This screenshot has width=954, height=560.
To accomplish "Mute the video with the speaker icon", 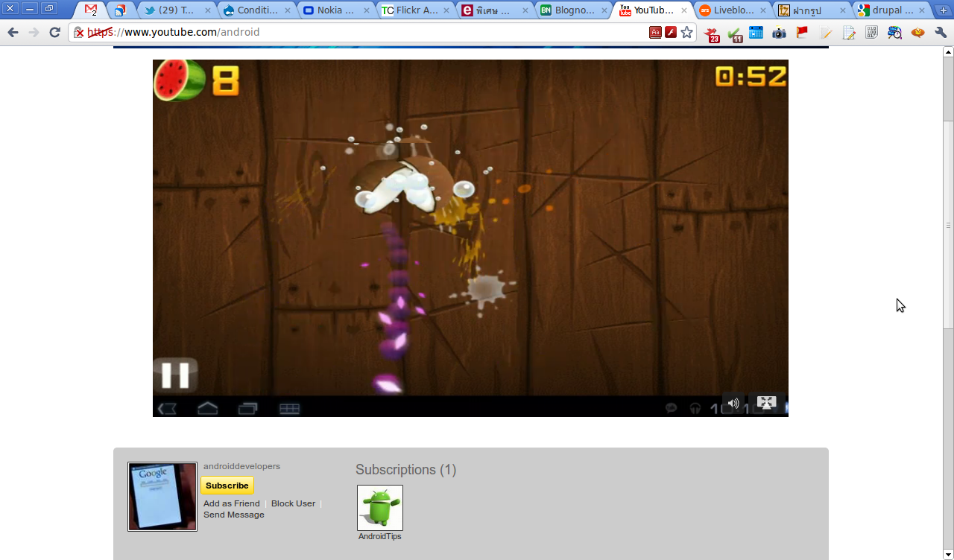I will pos(733,404).
